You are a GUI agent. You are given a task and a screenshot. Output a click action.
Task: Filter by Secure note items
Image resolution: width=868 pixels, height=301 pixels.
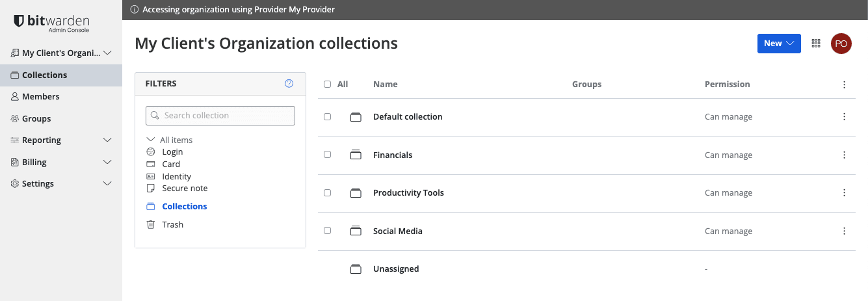185,189
